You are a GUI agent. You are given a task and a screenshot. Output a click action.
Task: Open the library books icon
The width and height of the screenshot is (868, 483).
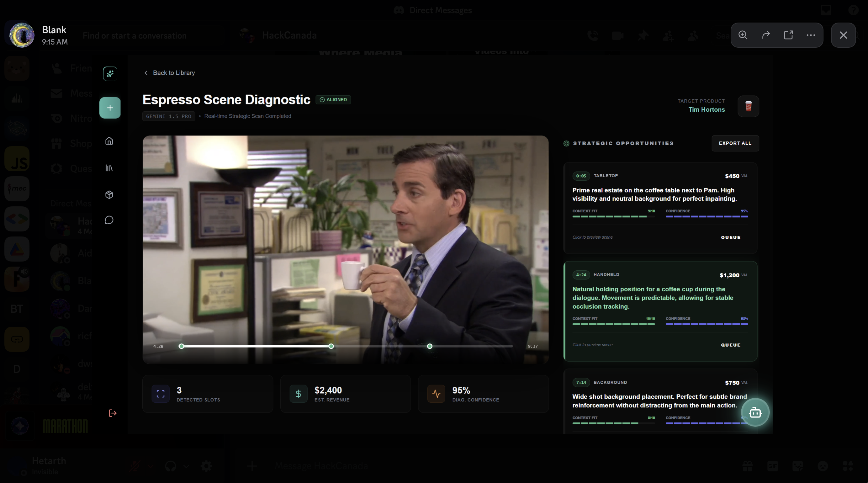pyautogui.click(x=109, y=168)
